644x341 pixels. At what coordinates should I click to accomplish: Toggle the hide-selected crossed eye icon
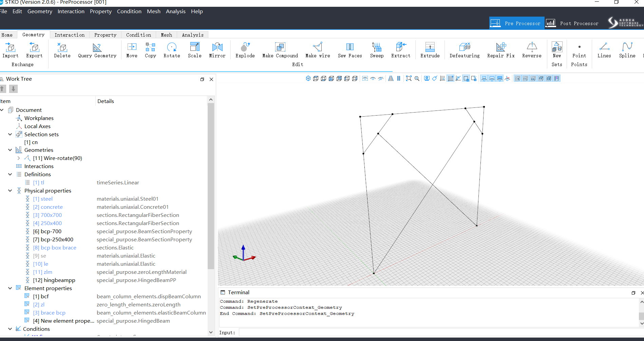point(381,78)
